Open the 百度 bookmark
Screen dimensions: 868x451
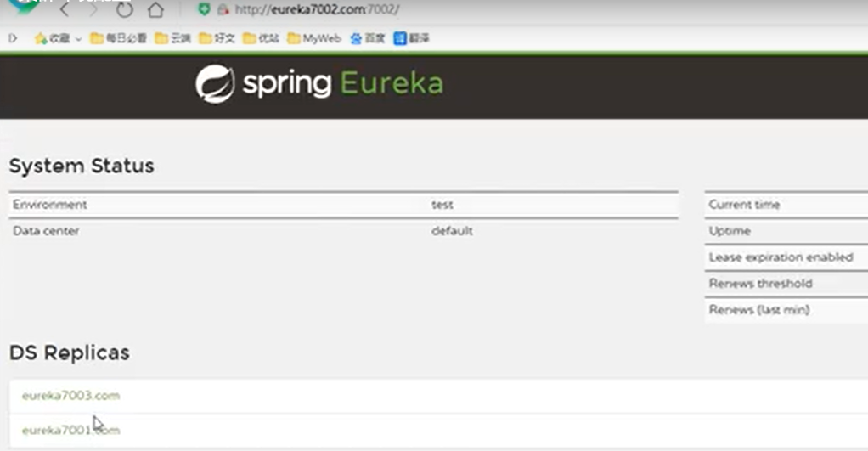tap(368, 38)
